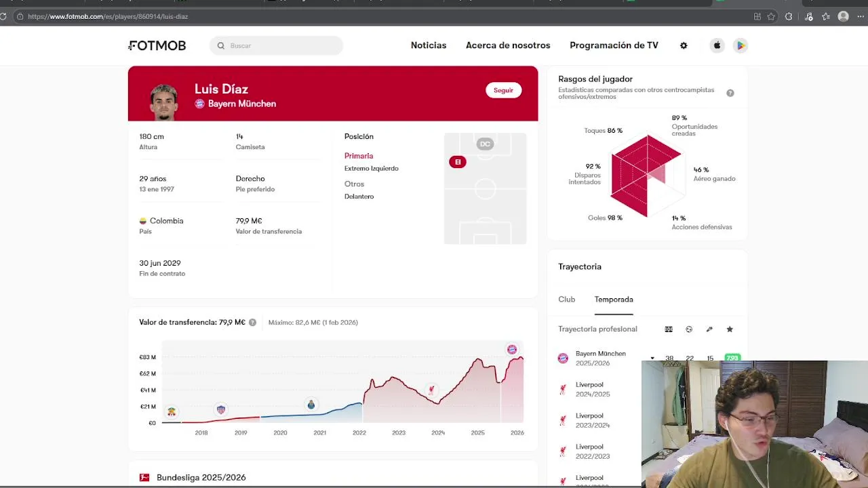Click the browser profile avatar
The width and height of the screenshot is (868, 488).
coord(844,16)
